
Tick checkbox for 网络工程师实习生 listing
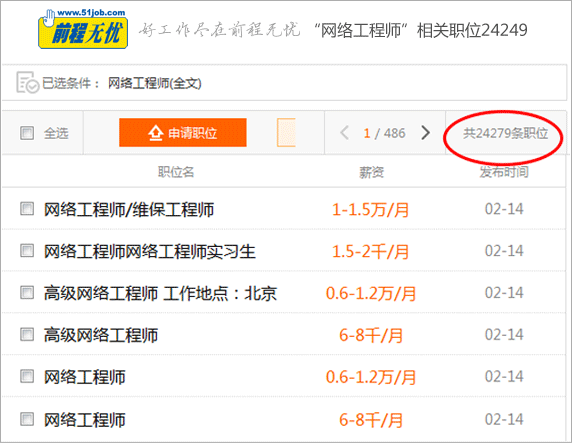click(27, 251)
